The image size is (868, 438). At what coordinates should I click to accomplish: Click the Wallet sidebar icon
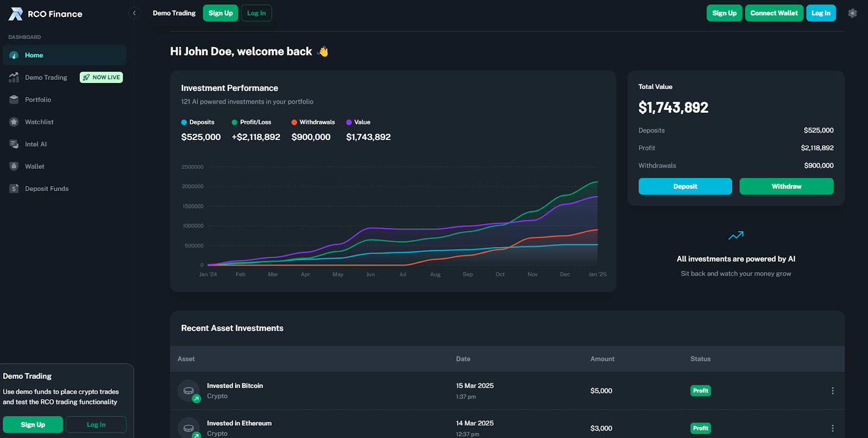(x=14, y=167)
